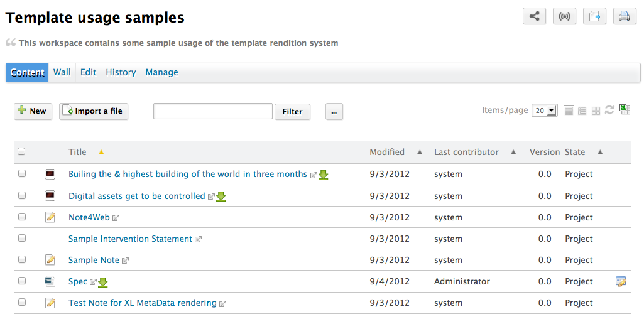Open Sample Intervention Statement document link
The height and width of the screenshot is (319, 644).
coord(130,239)
